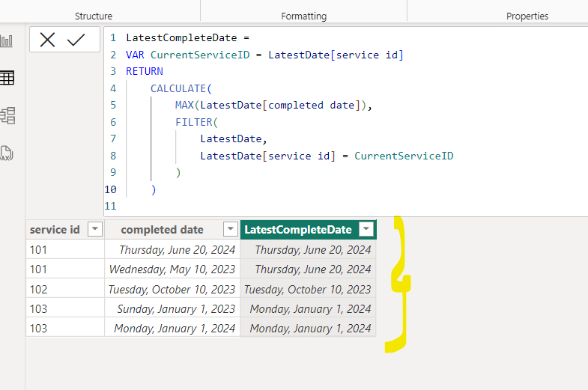Select cell 'Sunday, January 1, 2023'
This screenshot has width=588, height=390.
(172, 308)
